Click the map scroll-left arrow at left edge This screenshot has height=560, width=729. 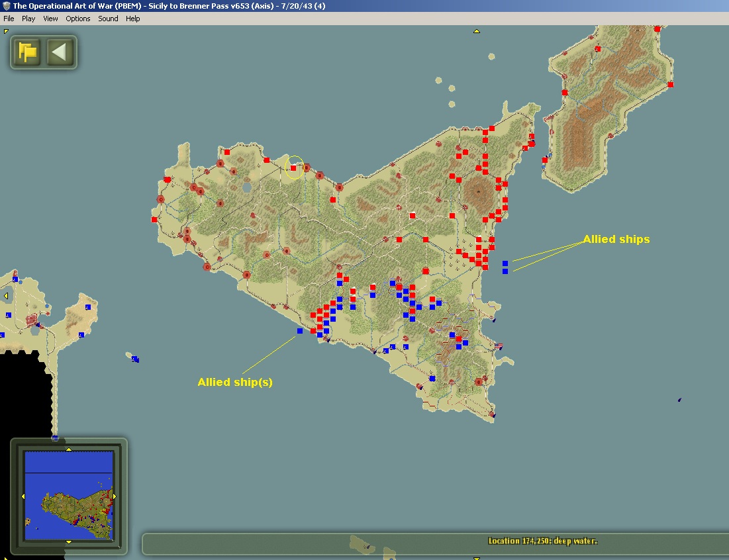point(6,296)
